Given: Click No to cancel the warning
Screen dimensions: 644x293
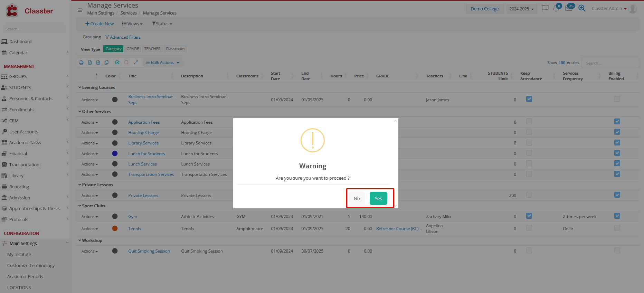Looking at the screenshot, I should [357, 198].
